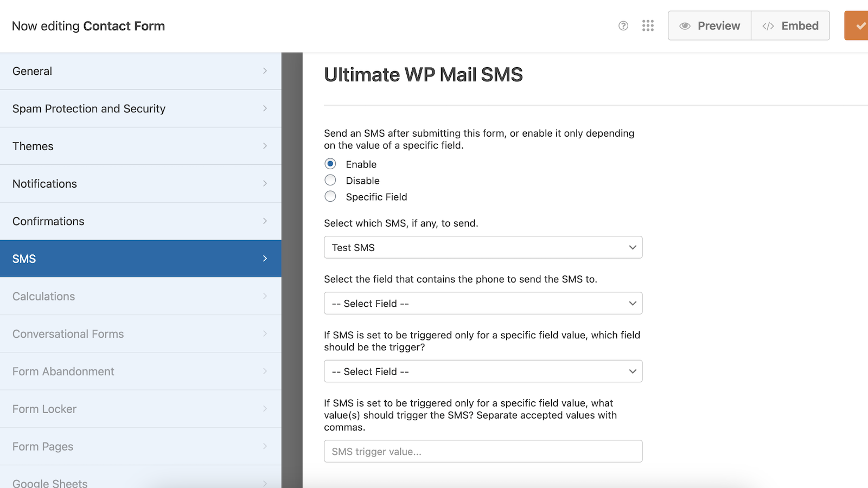Open the Google Sheets section
Screen dimensions: 868x488
141,477
